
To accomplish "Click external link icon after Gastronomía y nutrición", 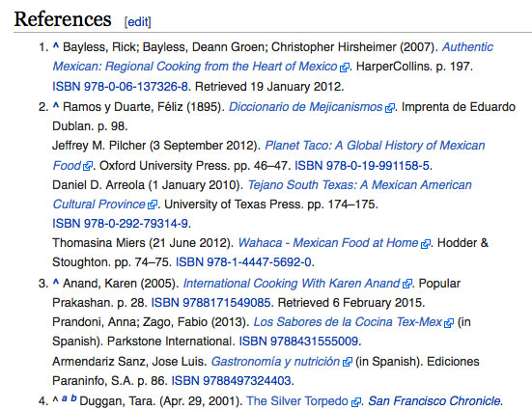I will (348, 362).
